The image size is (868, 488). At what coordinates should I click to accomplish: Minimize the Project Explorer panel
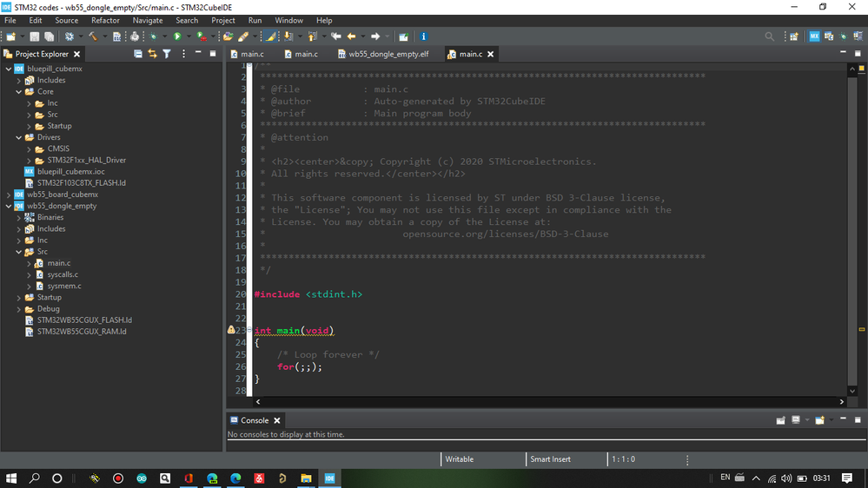(198, 53)
